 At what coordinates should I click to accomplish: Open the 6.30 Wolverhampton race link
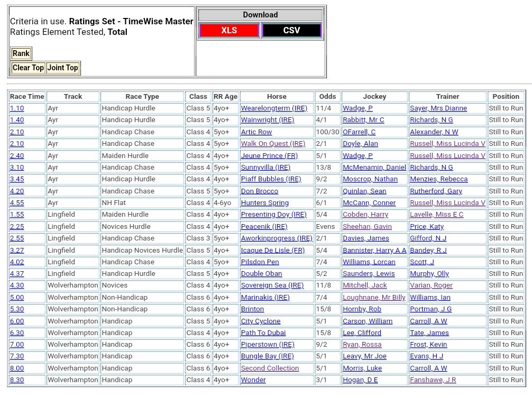point(17,333)
